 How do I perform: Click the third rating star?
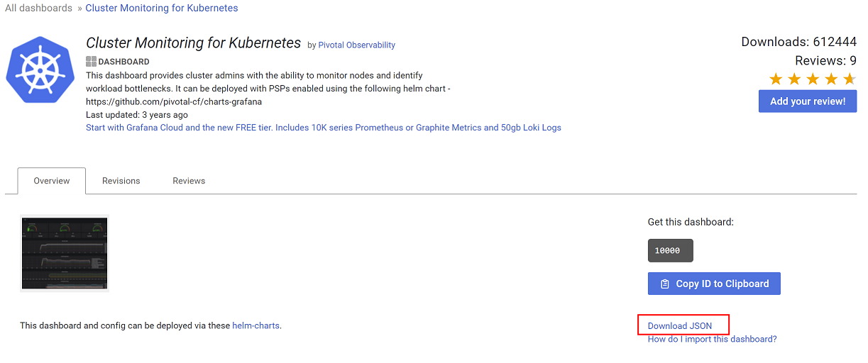click(x=813, y=79)
